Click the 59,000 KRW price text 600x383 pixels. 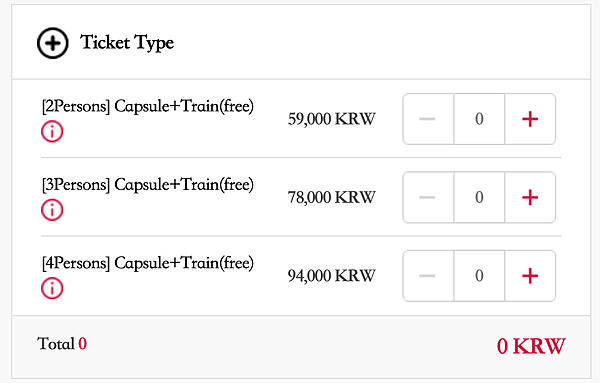tap(331, 119)
